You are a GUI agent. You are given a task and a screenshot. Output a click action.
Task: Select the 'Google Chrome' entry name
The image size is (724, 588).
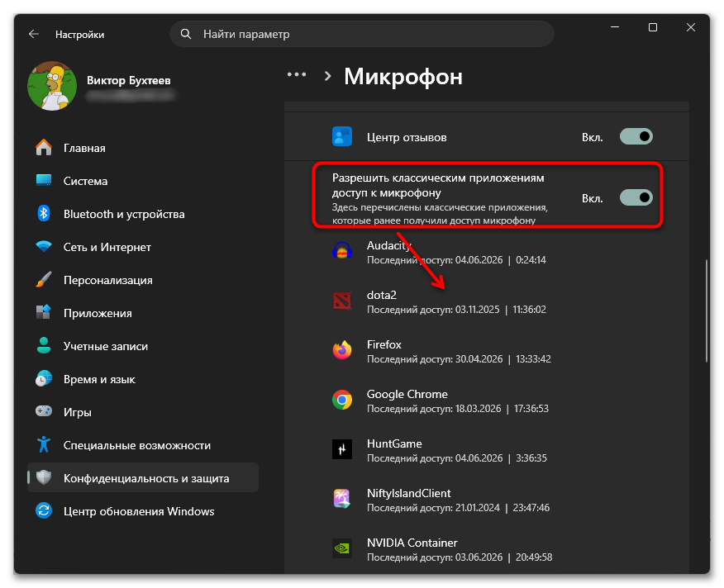point(407,394)
